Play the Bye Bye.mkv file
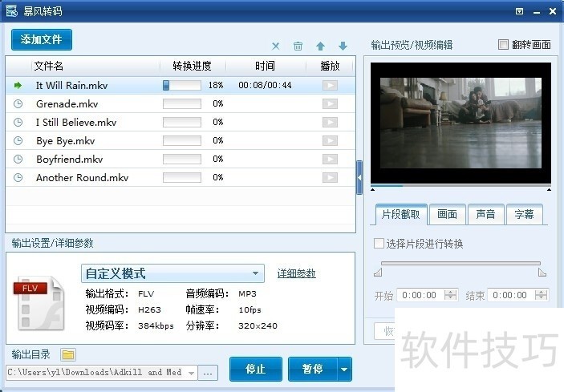The height and width of the screenshot is (392, 564). coord(330,140)
